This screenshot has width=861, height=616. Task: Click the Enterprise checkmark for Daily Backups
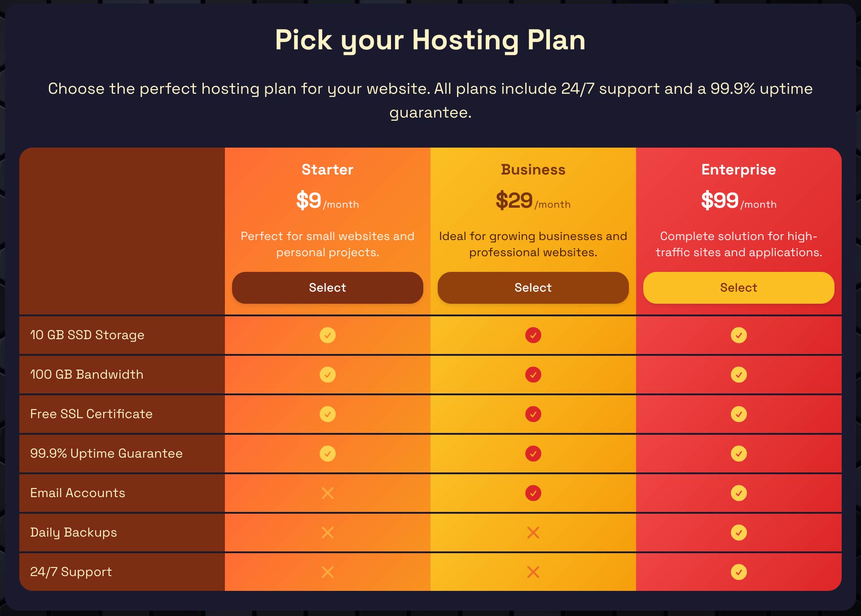[x=738, y=533]
